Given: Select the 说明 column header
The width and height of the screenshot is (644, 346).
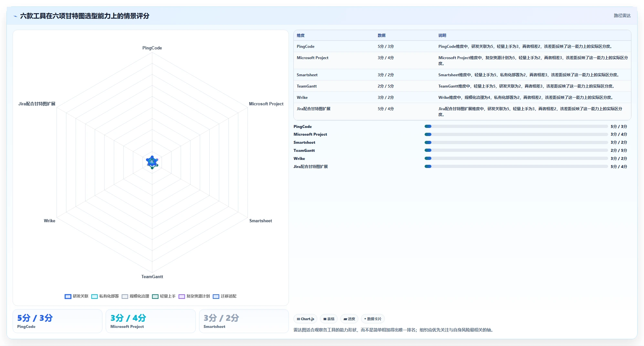Looking at the screenshot, I should click(x=442, y=36).
